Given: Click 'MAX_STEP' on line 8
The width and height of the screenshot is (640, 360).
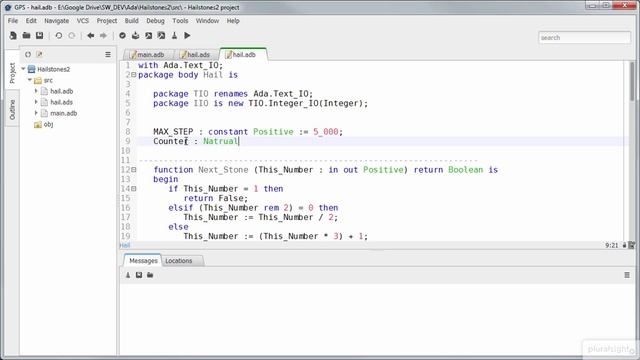Looking at the screenshot, I should [173, 132].
